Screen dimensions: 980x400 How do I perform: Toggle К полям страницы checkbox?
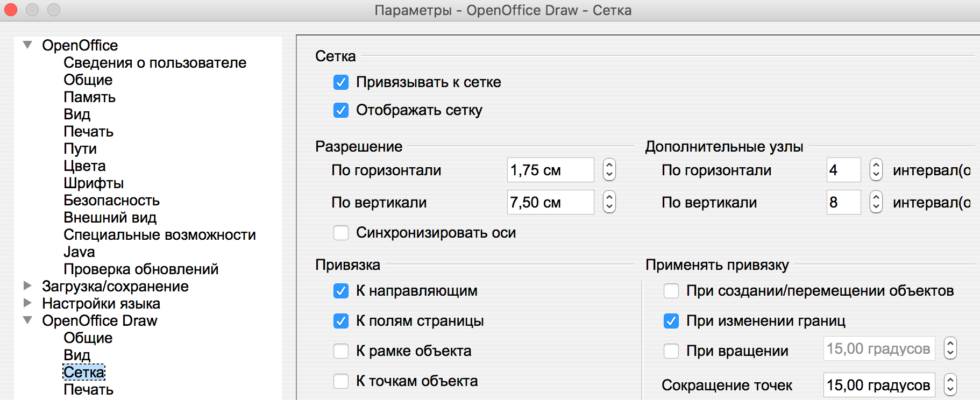pyautogui.click(x=341, y=321)
